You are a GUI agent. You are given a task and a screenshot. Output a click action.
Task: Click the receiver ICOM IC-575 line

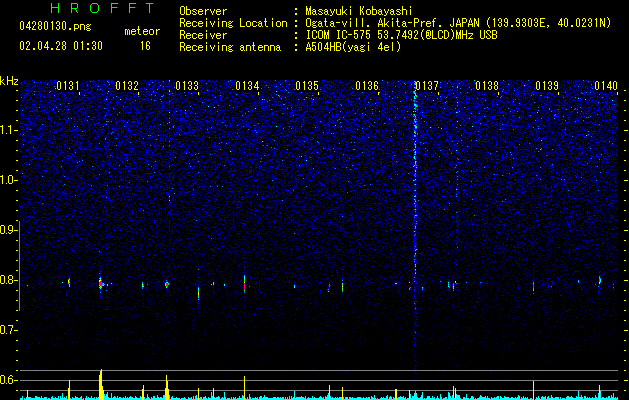coord(401,35)
